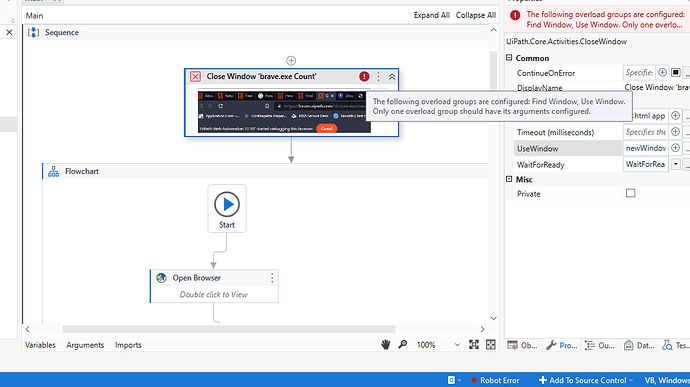Collapse the Common properties section
Viewport: 690px width, 387px height.
click(x=509, y=58)
